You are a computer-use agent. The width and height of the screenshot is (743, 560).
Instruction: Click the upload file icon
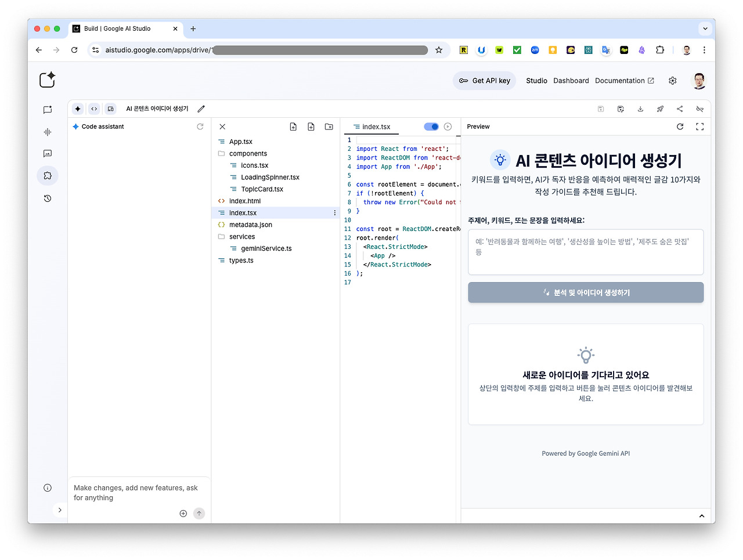point(293,127)
